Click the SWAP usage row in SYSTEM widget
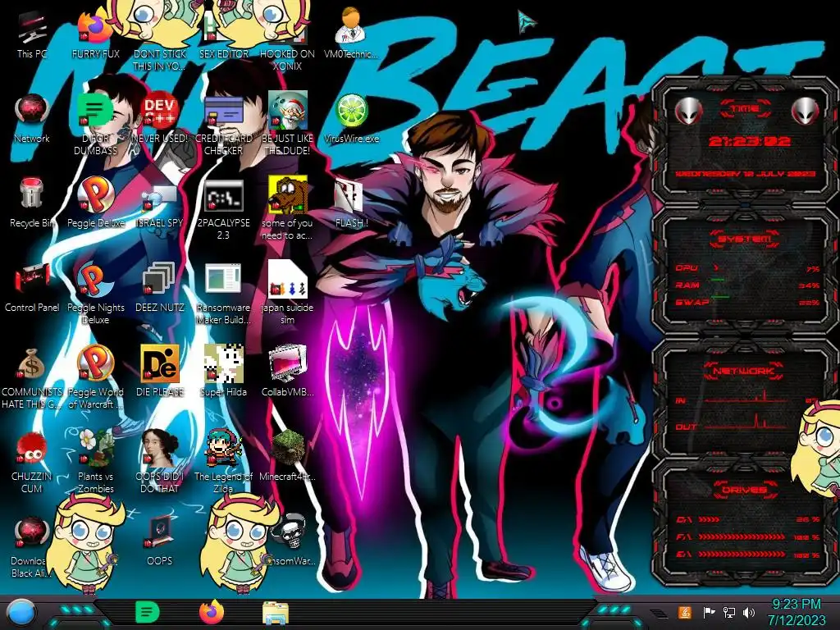 point(747,302)
